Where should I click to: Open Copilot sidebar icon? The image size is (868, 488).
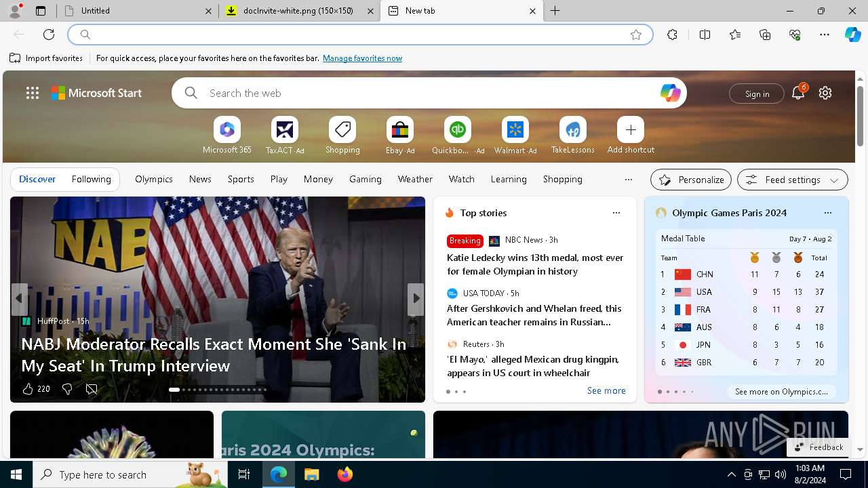point(853,35)
